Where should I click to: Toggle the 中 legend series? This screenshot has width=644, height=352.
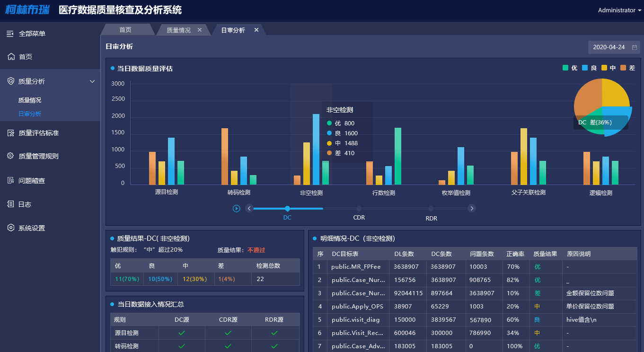click(x=609, y=68)
